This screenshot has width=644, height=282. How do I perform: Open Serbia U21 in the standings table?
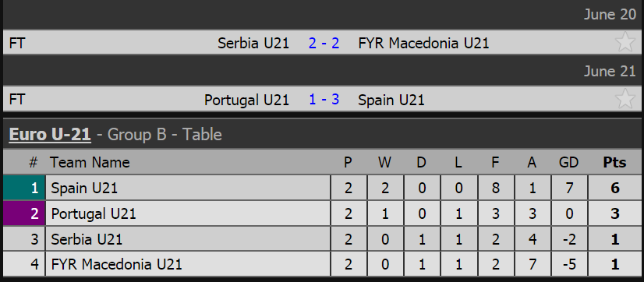tap(87, 239)
